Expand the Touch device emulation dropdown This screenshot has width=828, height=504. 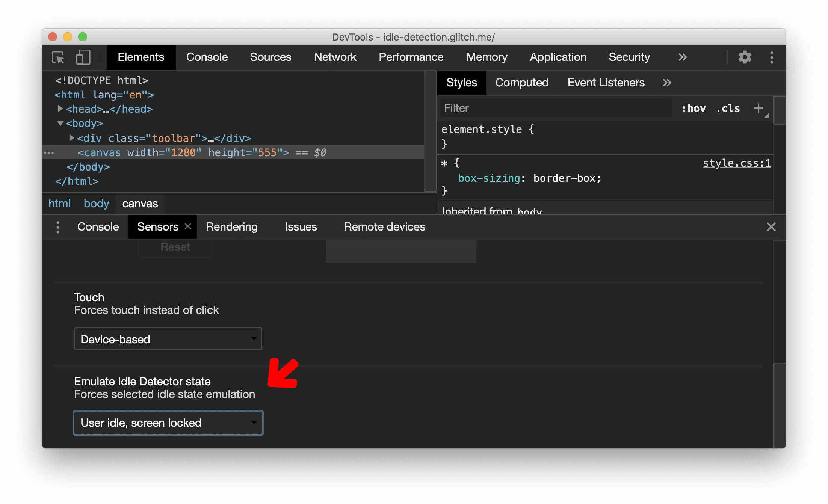pyautogui.click(x=168, y=339)
